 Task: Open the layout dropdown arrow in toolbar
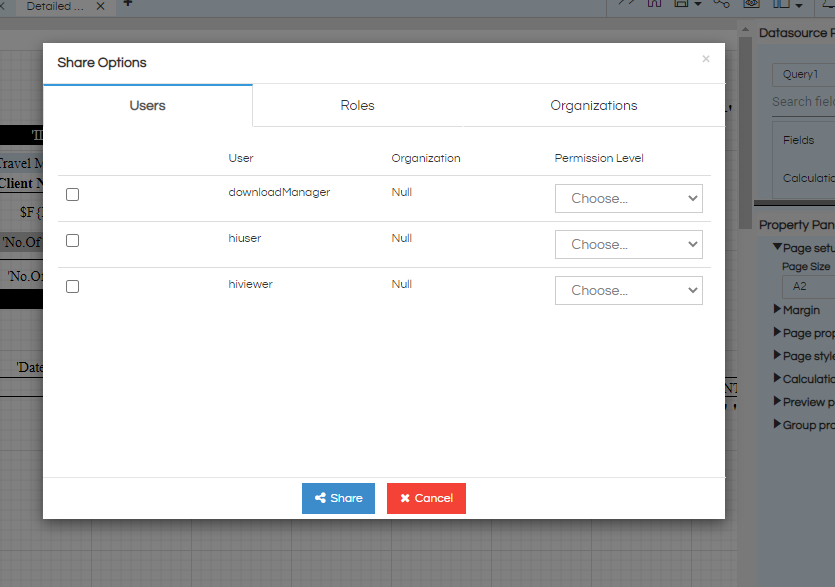(x=799, y=5)
